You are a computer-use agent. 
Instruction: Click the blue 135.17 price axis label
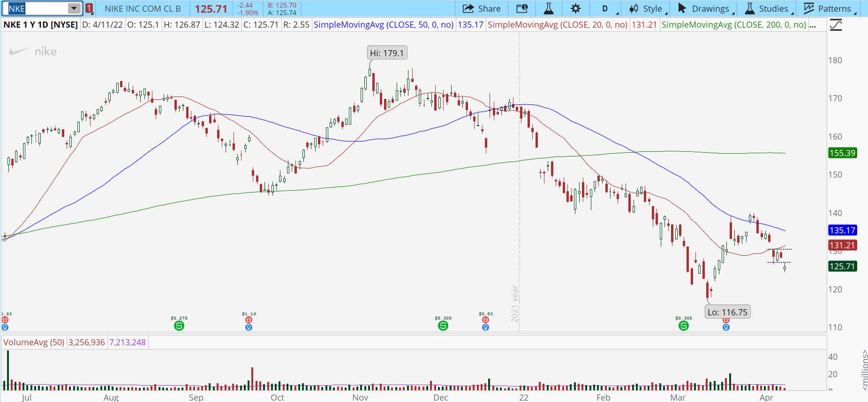coord(842,231)
